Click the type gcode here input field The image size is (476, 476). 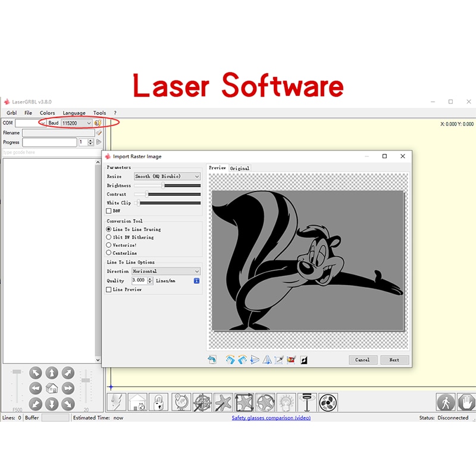pos(52,152)
